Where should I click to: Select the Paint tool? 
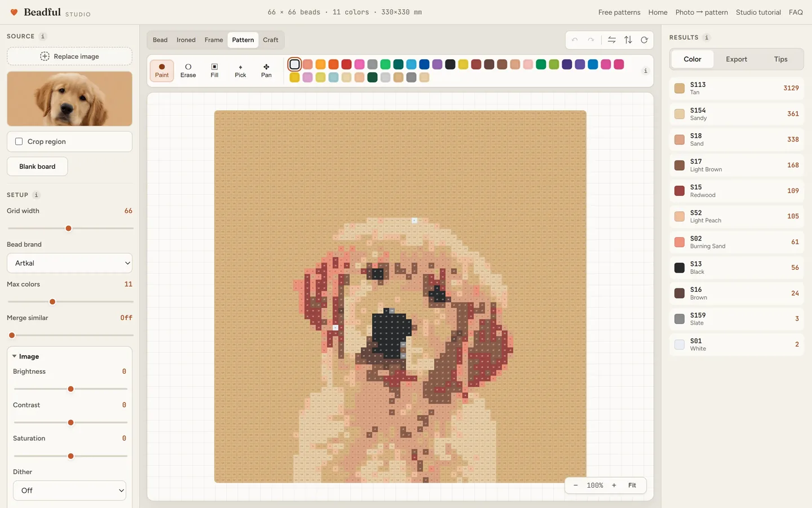click(162, 71)
